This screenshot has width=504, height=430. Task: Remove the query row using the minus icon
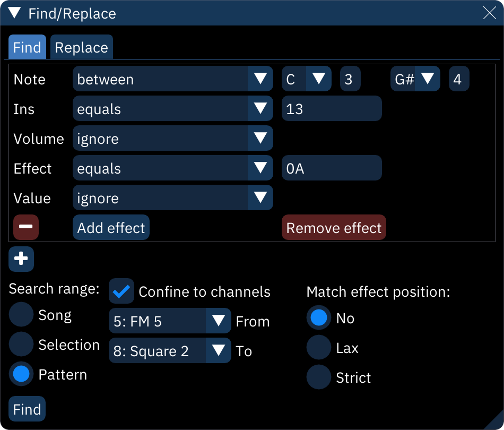pos(25,227)
